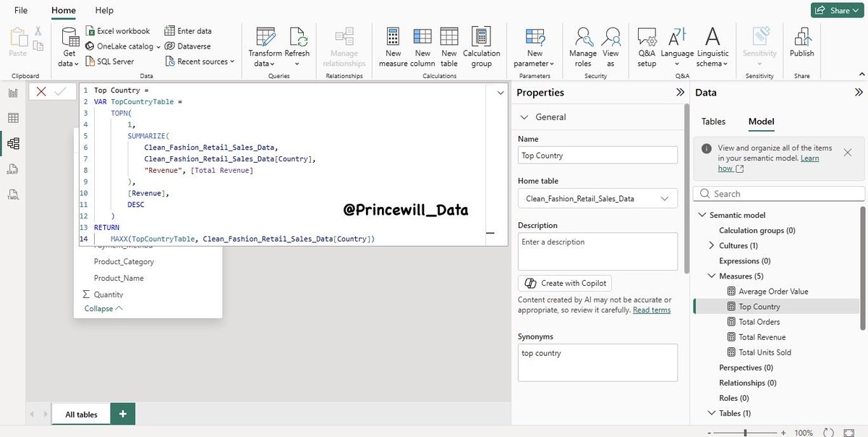The width and height of the screenshot is (868, 437).
Task: Switch to Report view in sidebar
Action: pos(13,93)
